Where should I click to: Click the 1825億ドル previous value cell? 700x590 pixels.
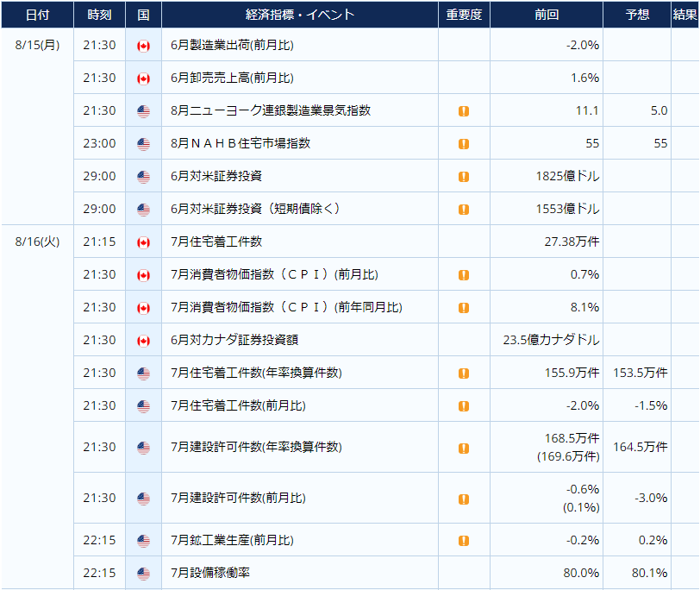[x=566, y=177]
